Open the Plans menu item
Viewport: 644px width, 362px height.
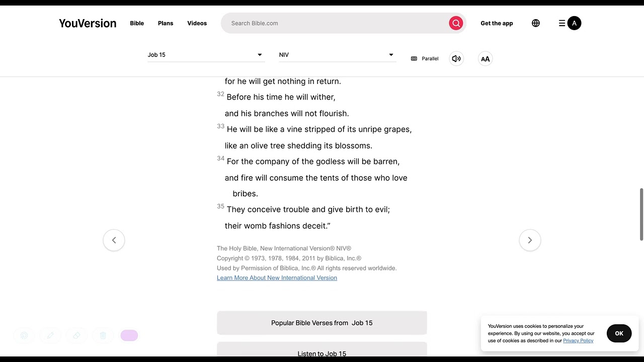click(x=166, y=23)
